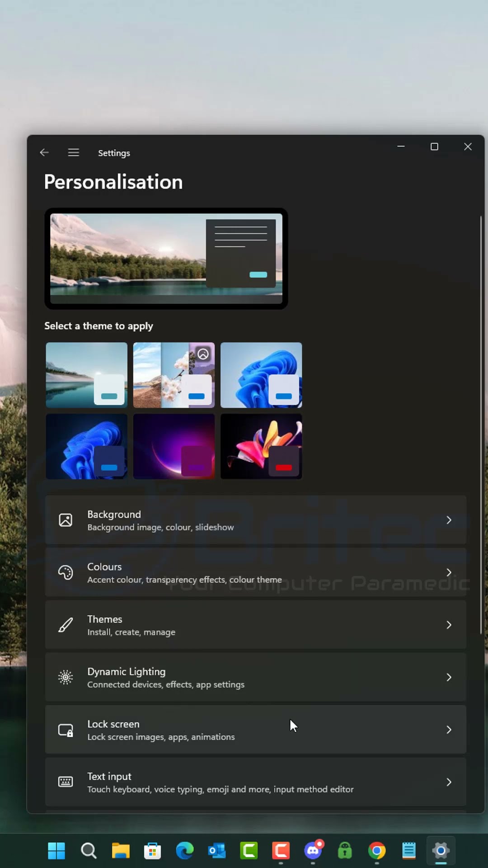Launch File Explorer from the taskbar
This screenshot has width=488, height=868.
121,851
